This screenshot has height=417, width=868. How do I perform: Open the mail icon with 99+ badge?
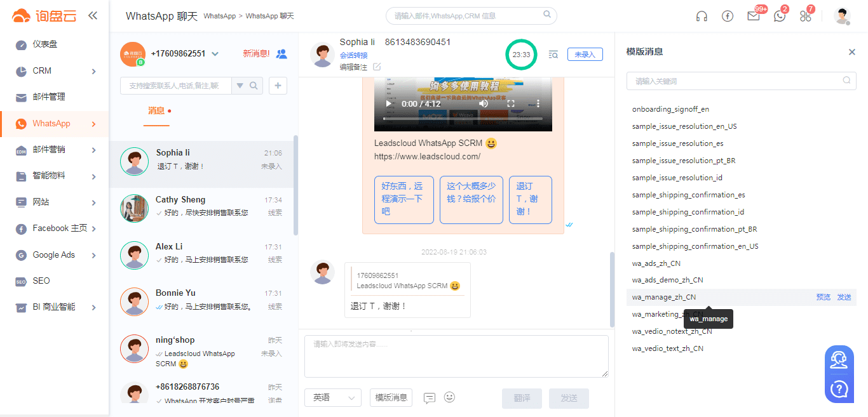[x=754, y=17]
